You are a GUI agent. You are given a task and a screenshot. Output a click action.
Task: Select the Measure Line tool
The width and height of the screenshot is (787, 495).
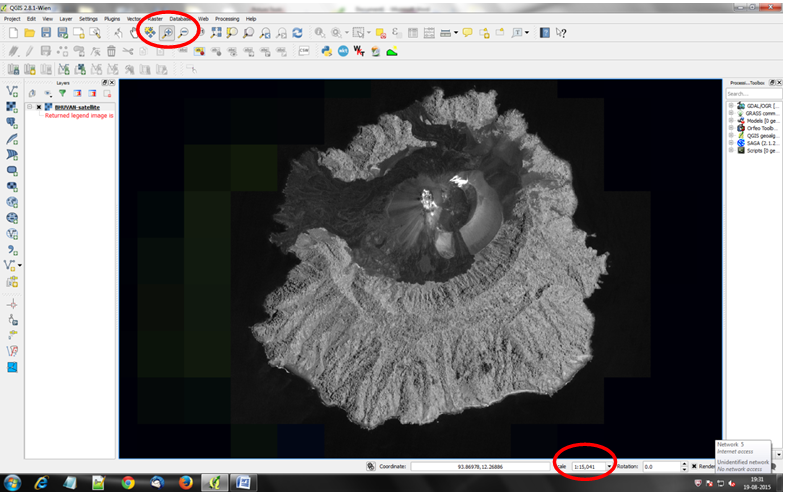point(445,33)
